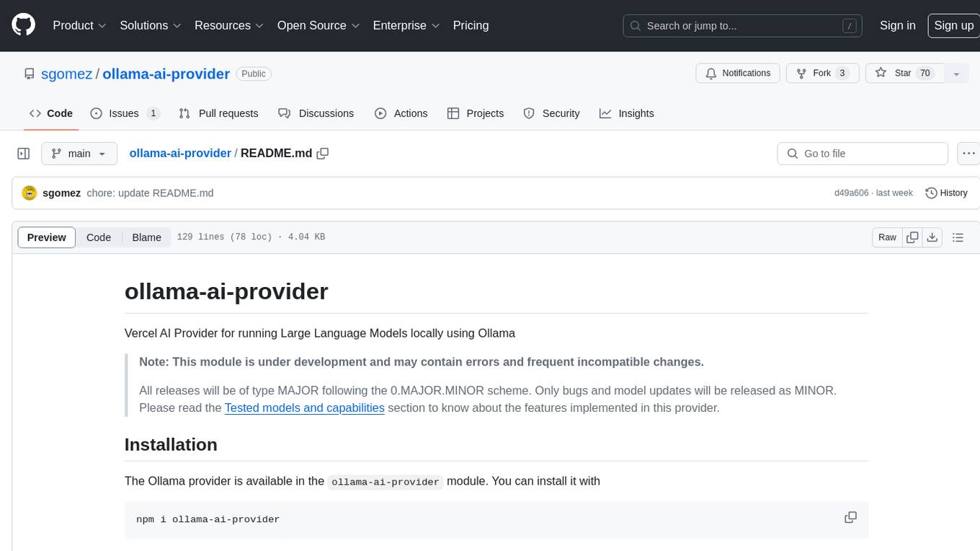Focus the Search or jump to field

click(742, 26)
